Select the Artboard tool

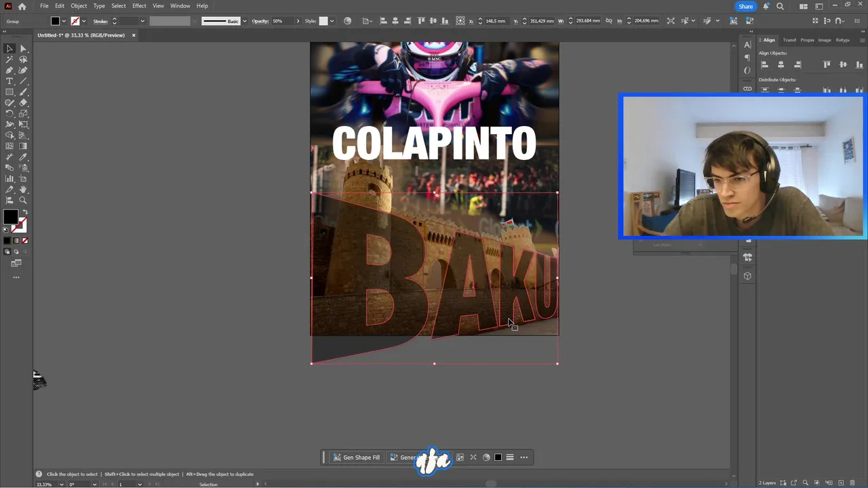(x=23, y=179)
